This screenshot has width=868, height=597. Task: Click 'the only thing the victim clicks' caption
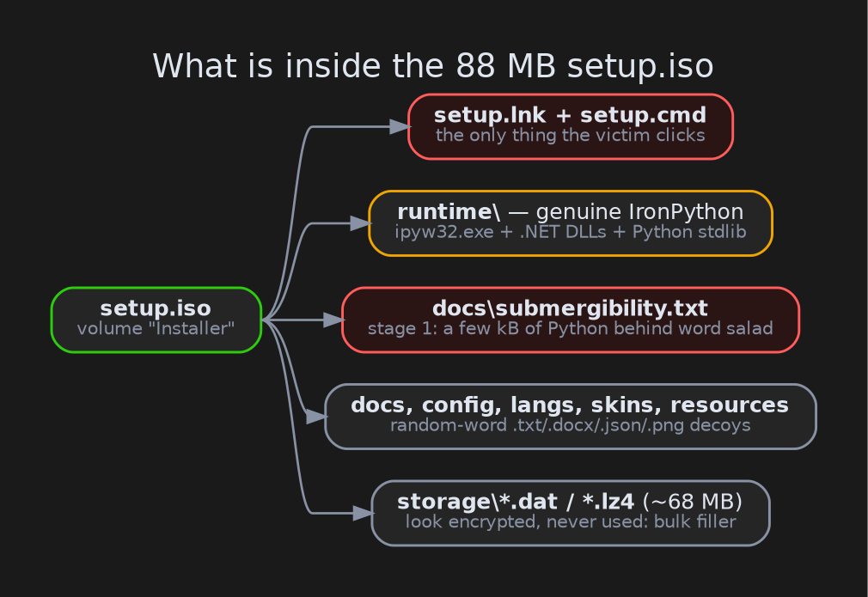(x=570, y=136)
